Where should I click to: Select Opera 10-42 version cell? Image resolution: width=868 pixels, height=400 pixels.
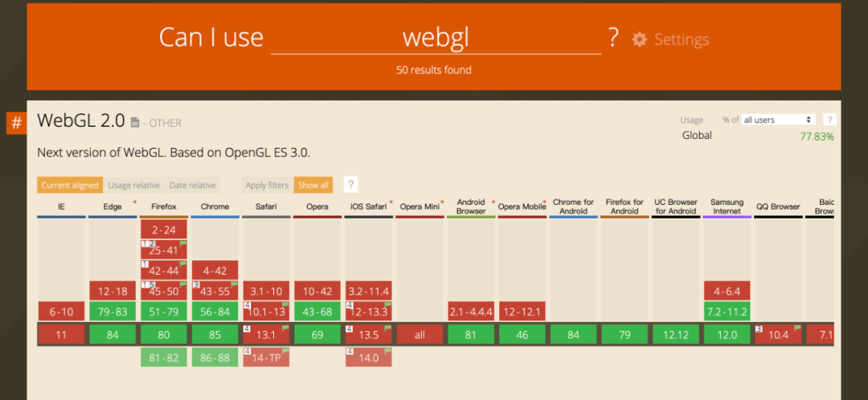click(x=317, y=291)
